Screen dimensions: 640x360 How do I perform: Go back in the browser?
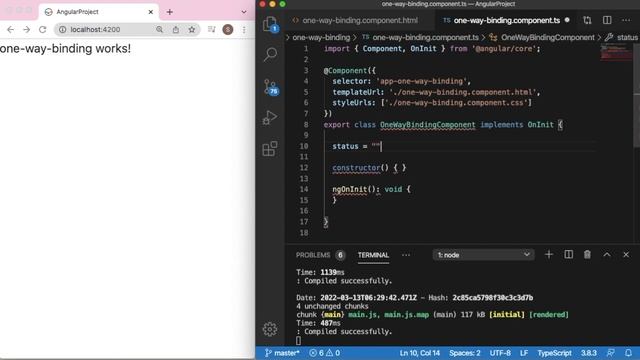[x=11, y=29]
